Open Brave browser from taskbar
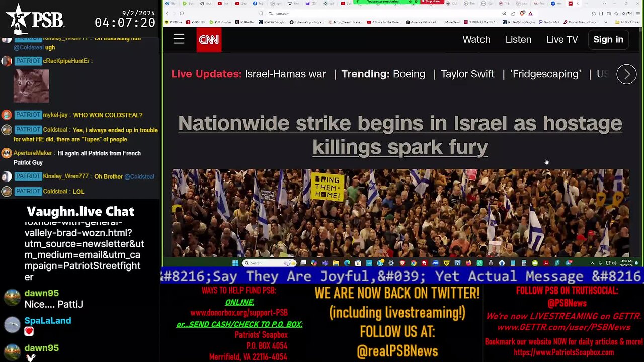Viewport: 644px width, 362px height. click(x=402, y=263)
